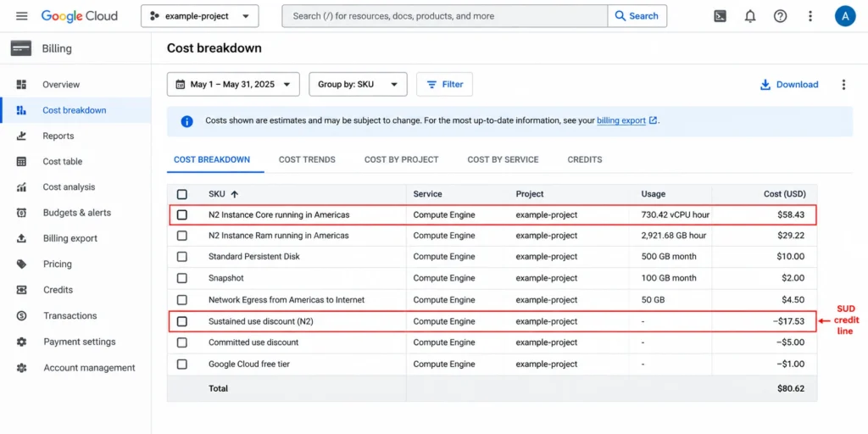The width and height of the screenshot is (868, 434).
Task: Open the May 1 – May 31, 2025 date dropdown
Action: tap(233, 85)
